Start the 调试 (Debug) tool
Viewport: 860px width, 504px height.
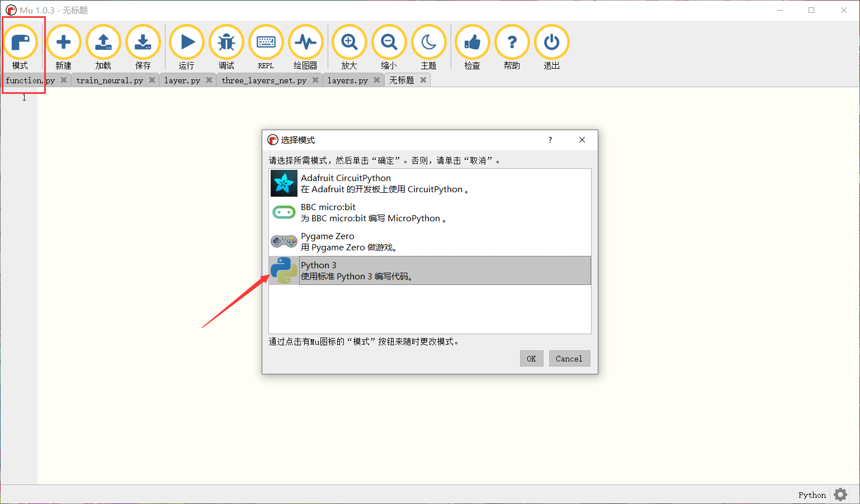pyautogui.click(x=226, y=42)
